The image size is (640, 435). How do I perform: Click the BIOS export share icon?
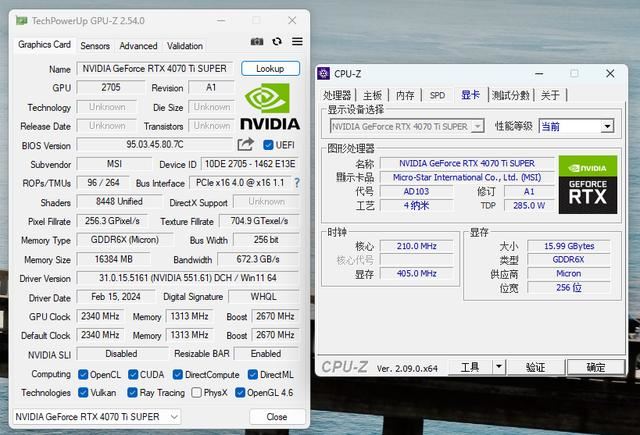pos(245,145)
